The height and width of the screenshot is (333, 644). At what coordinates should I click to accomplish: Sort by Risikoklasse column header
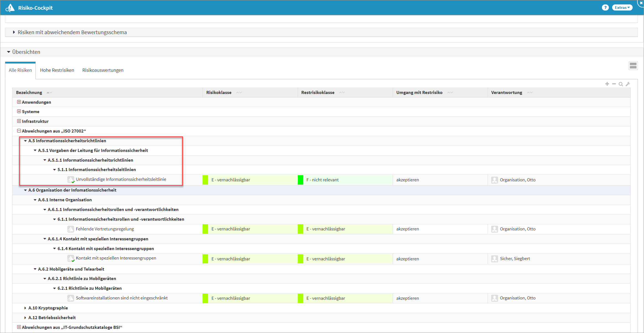tap(219, 93)
